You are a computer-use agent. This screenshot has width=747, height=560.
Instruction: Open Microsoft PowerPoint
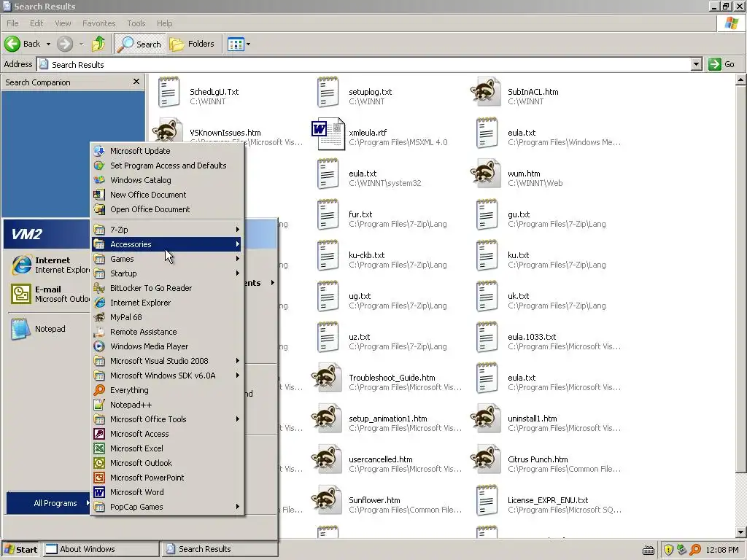click(167, 478)
